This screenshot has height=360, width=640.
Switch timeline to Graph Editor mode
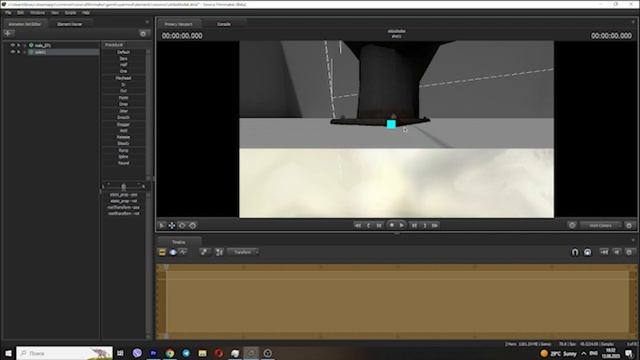pos(183,252)
